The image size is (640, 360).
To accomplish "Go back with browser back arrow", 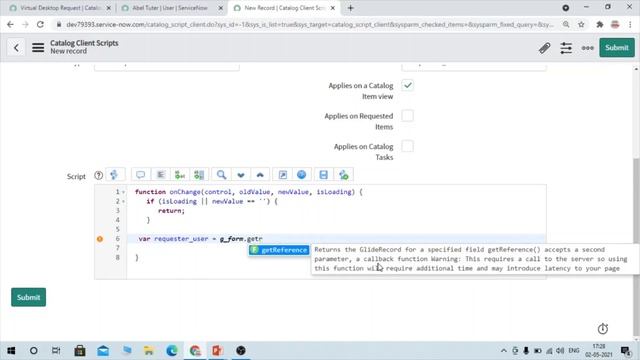I will tap(11, 24).
